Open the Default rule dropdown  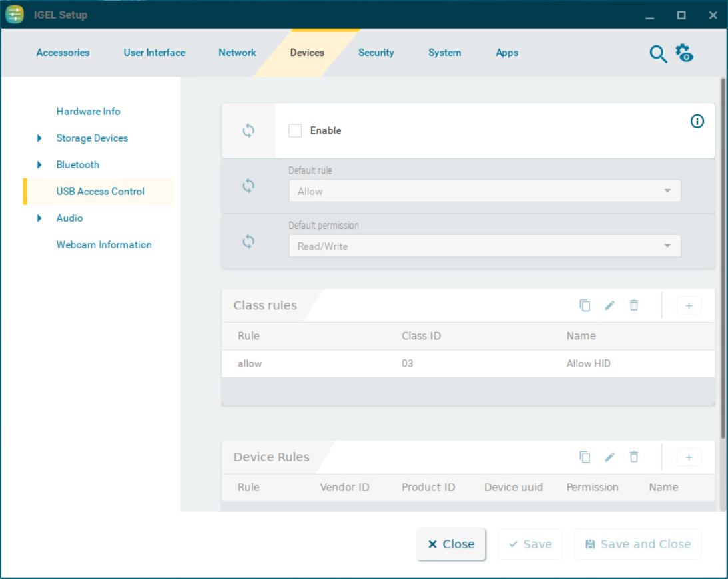484,191
